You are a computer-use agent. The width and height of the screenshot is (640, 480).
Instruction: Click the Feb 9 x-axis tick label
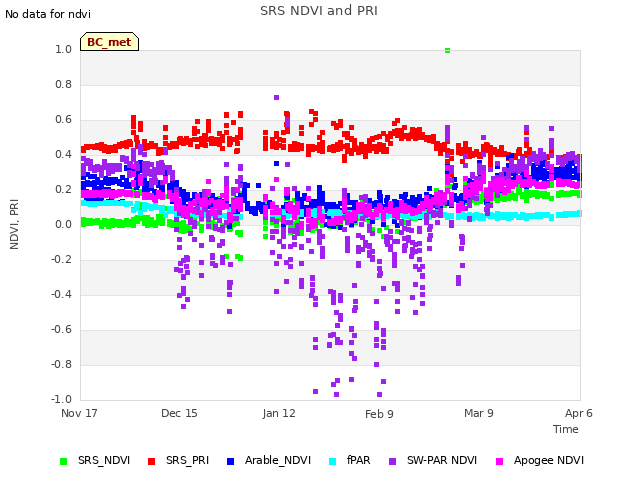(379, 414)
